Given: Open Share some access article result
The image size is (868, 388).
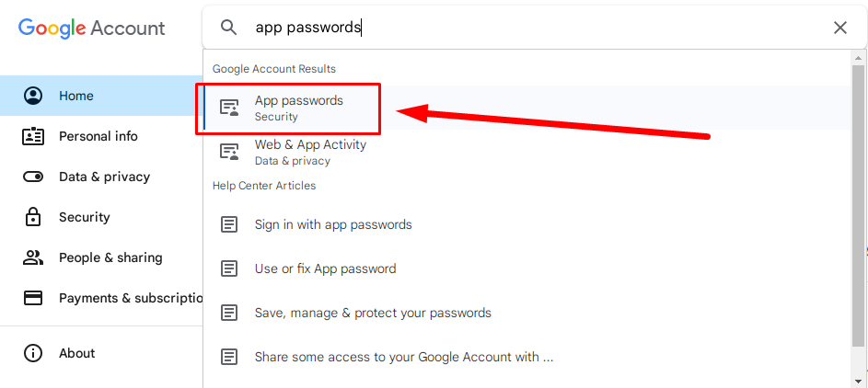Looking at the screenshot, I should click(403, 357).
